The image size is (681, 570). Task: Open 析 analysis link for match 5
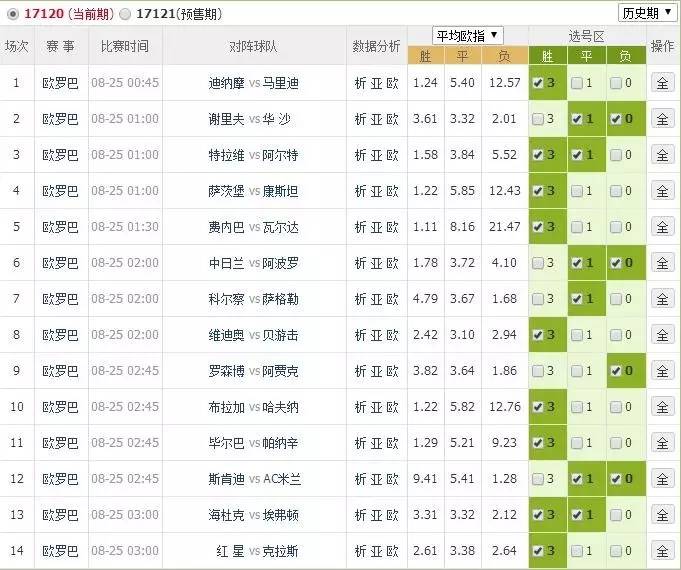pyautogui.click(x=361, y=227)
